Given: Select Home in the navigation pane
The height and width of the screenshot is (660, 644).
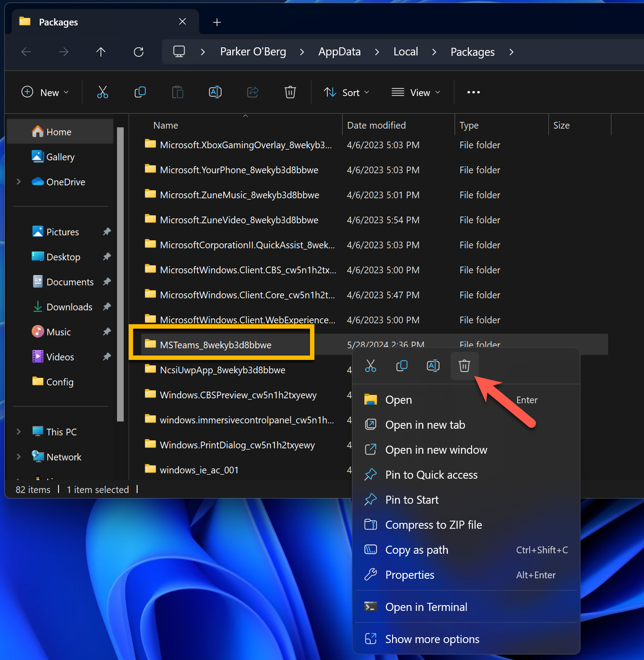Looking at the screenshot, I should (60, 132).
